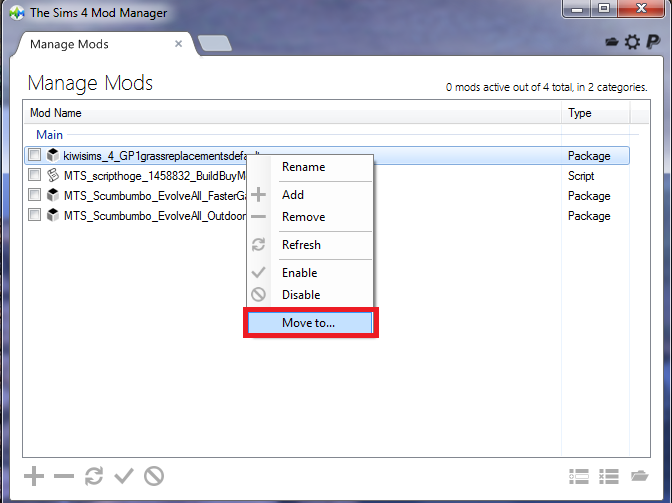Open settings via the gear icon

pos(632,42)
